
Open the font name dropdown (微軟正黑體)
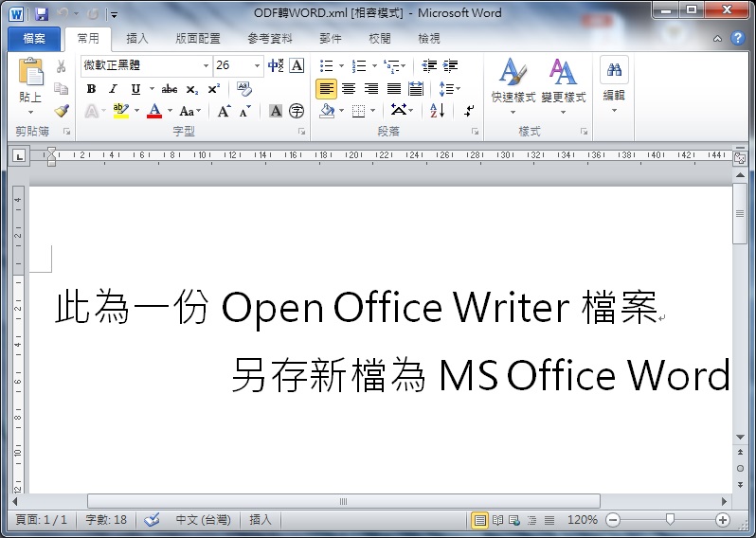pos(206,65)
